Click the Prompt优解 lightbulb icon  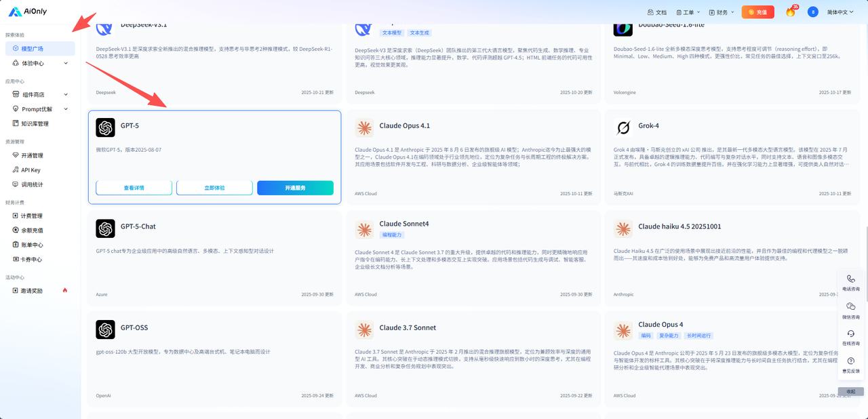[x=16, y=109]
